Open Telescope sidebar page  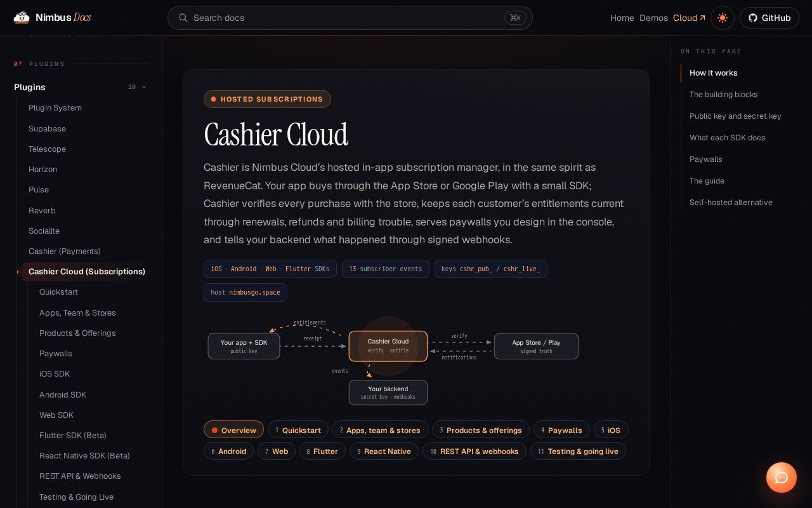coord(47,149)
